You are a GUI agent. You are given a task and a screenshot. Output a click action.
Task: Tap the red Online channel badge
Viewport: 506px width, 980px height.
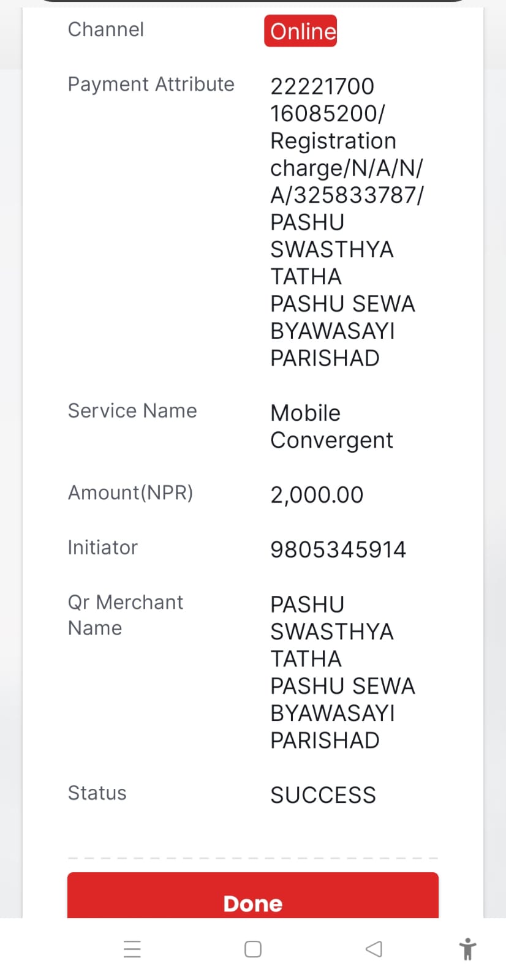point(300,31)
